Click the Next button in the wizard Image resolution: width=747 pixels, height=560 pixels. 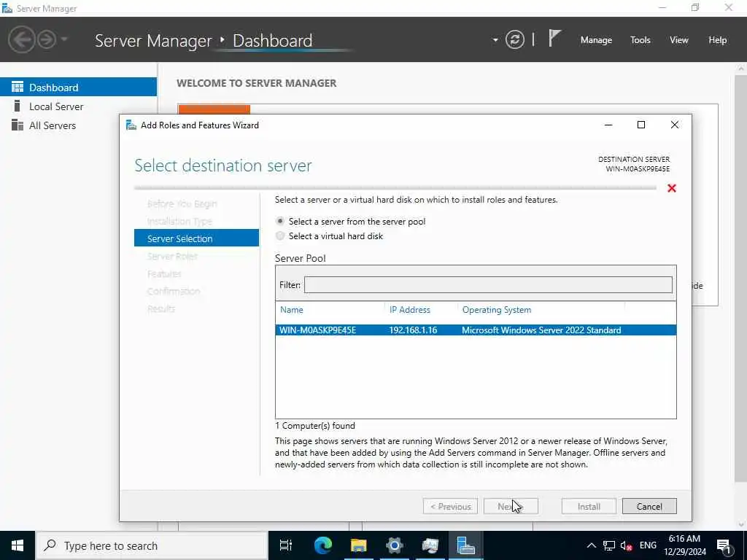coord(511,506)
